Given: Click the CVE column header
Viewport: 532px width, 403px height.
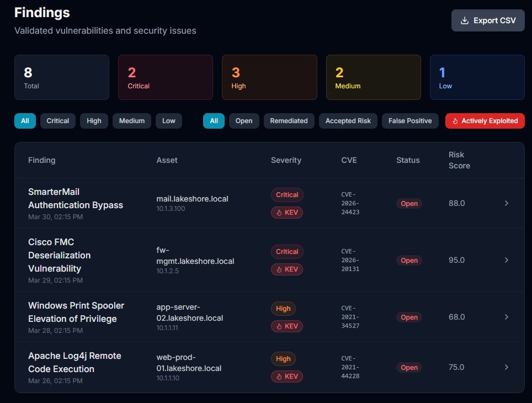Looking at the screenshot, I should coord(349,160).
